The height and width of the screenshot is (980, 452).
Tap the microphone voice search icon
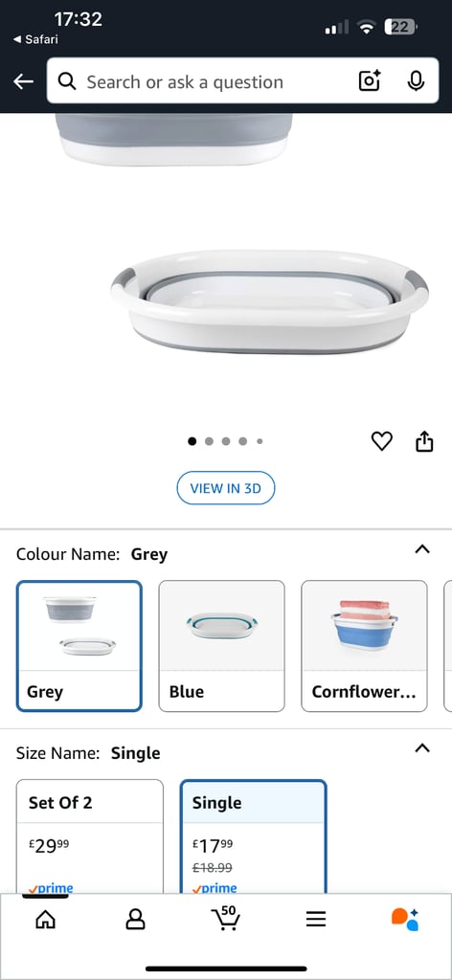tap(416, 81)
